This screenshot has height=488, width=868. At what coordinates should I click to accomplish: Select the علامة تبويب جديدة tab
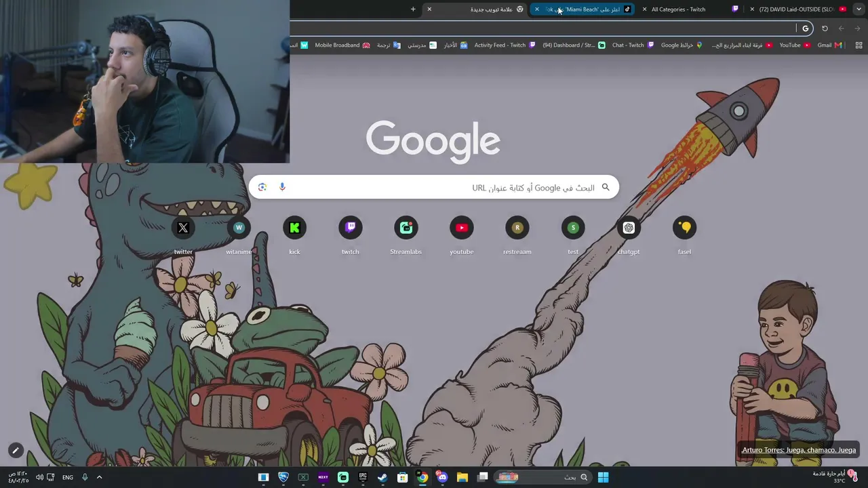pos(476,9)
